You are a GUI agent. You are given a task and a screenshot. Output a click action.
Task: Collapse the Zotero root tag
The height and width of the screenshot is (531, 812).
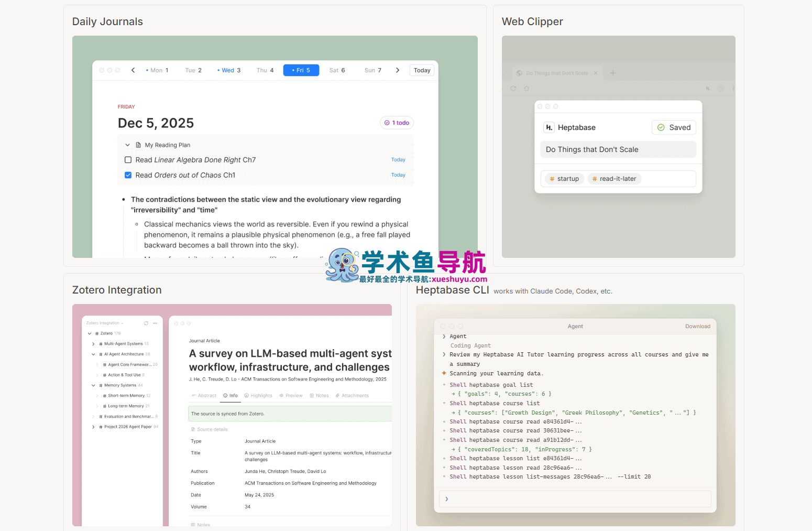click(x=90, y=333)
